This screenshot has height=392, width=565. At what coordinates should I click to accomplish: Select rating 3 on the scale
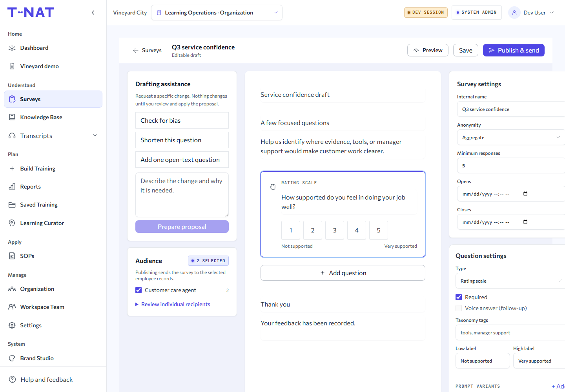coord(335,230)
